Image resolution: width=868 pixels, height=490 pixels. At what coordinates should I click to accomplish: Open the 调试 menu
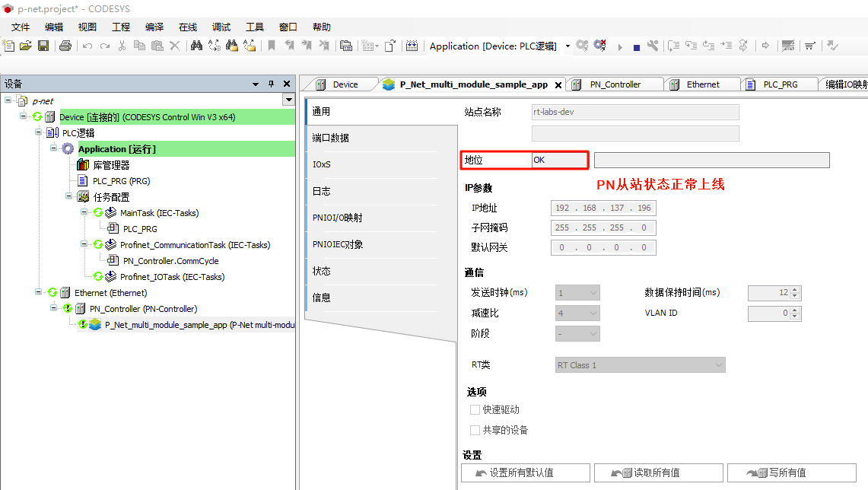point(221,27)
